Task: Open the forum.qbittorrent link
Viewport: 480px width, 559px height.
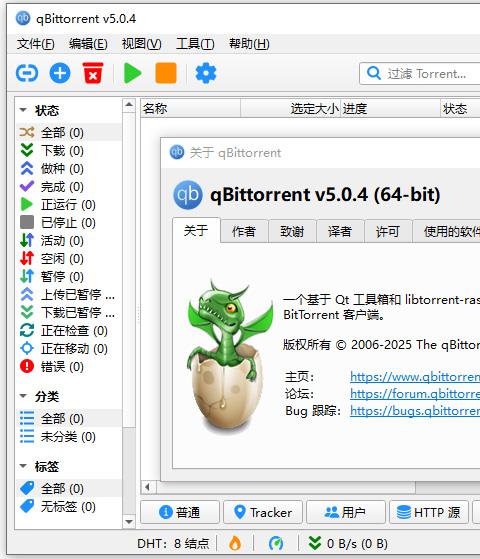Action: point(415,394)
